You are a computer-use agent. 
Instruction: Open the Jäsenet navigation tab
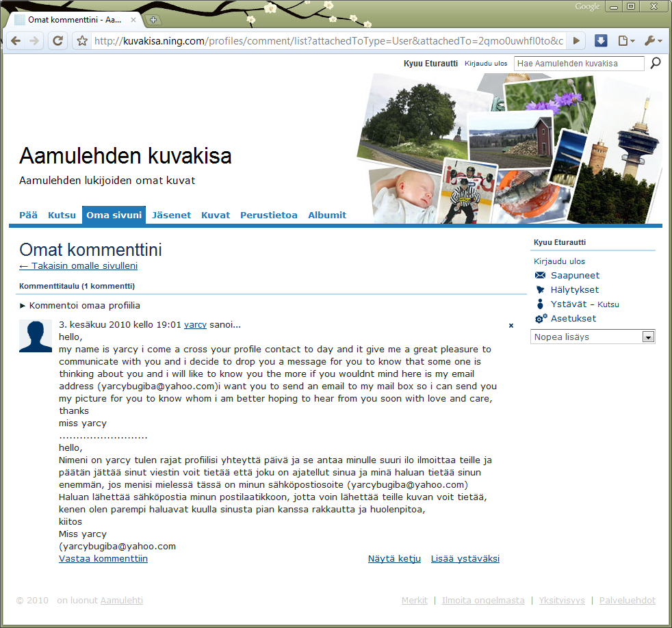point(171,215)
